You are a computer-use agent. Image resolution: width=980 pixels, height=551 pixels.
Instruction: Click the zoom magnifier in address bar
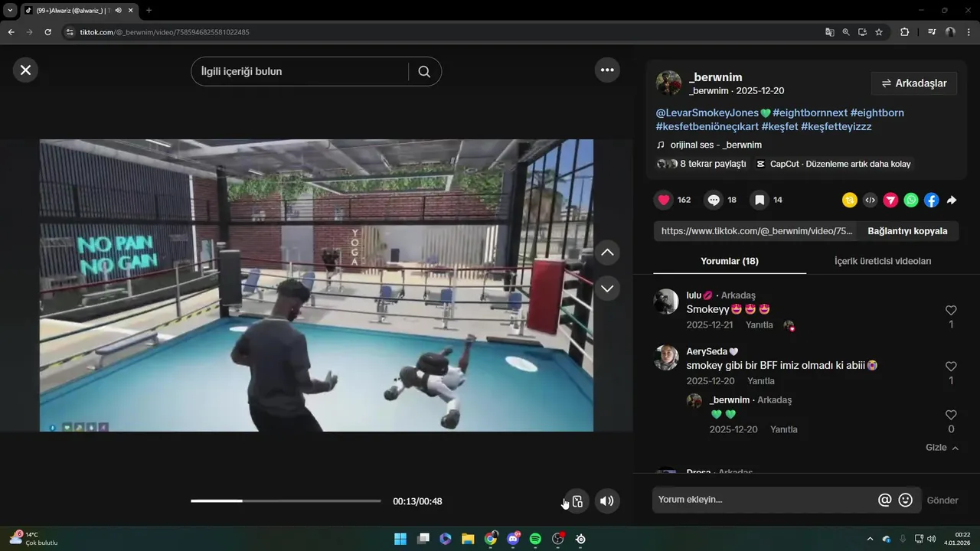pyautogui.click(x=846, y=32)
